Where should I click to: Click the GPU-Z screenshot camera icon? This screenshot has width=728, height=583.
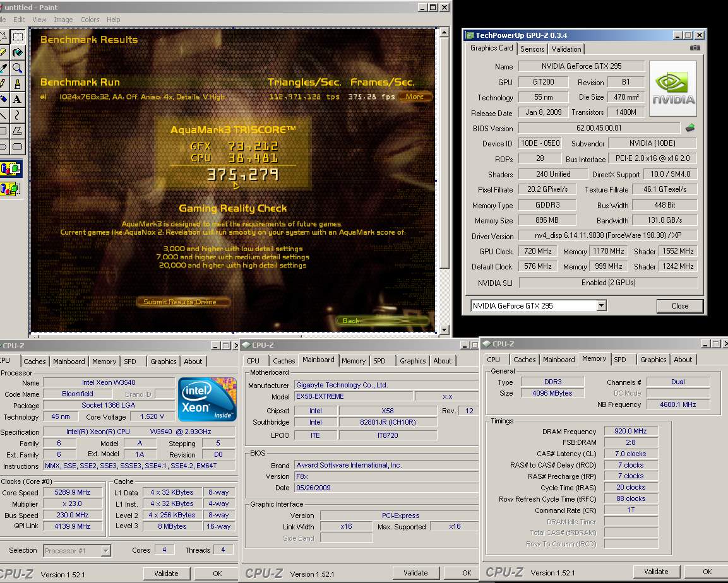[695, 48]
